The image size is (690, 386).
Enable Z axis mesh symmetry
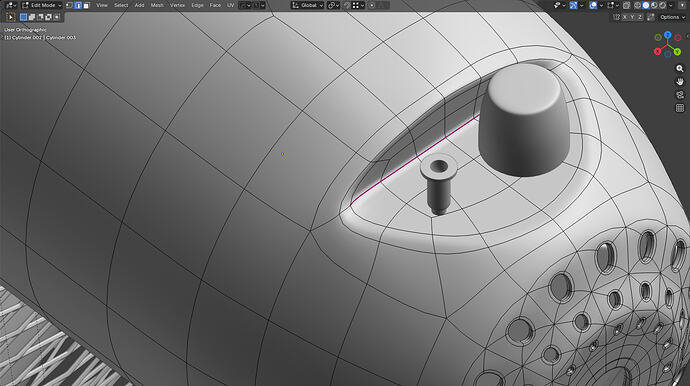[640, 17]
